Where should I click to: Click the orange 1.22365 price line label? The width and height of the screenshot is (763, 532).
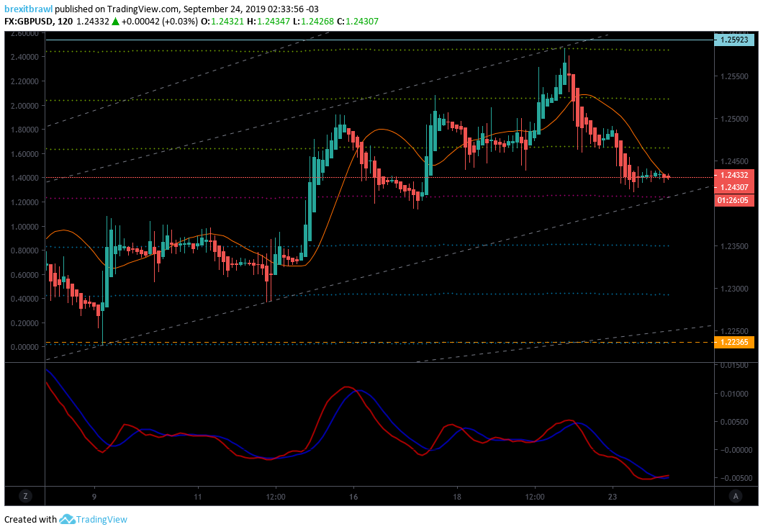click(x=733, y=342)
